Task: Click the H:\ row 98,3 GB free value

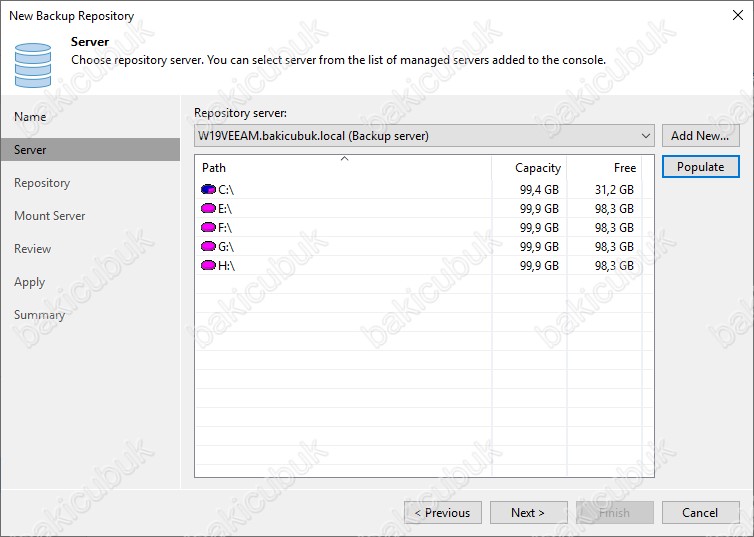Action: [x=614, y=266]
